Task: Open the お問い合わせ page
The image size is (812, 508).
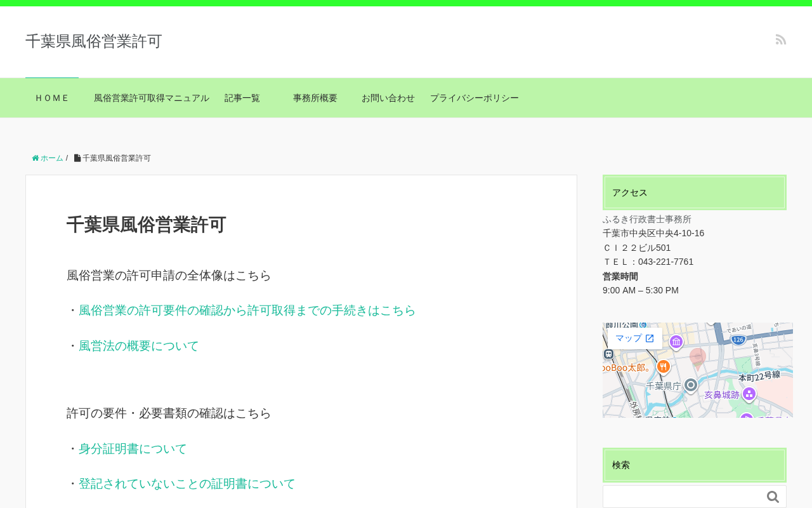Action: pos(388,98)
